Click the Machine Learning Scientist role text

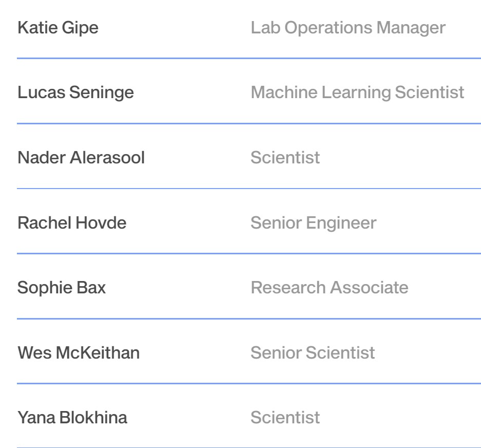357,92
